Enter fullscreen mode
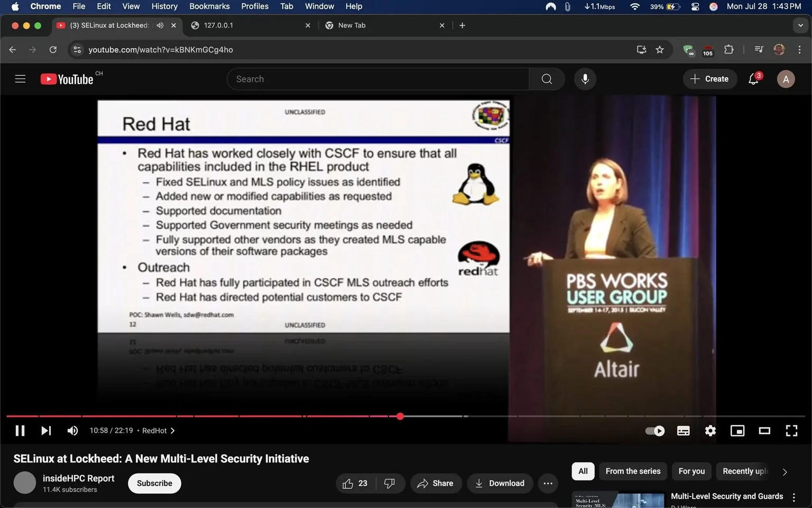 tap(791, 430)
